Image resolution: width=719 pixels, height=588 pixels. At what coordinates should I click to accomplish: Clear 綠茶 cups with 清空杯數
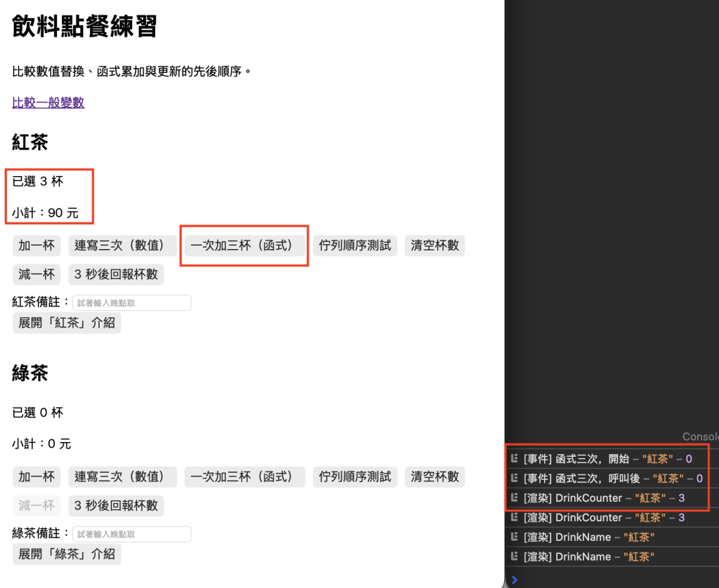(435, 476)
